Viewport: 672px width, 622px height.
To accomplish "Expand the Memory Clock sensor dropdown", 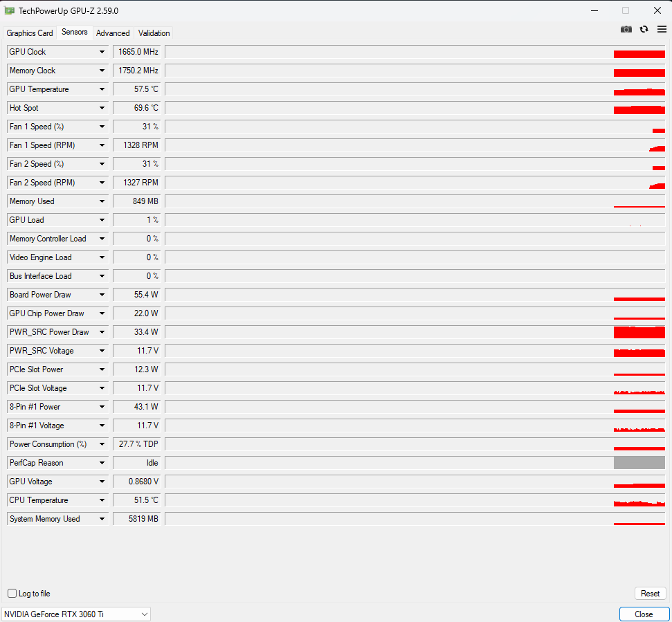I will coord(102,71).
